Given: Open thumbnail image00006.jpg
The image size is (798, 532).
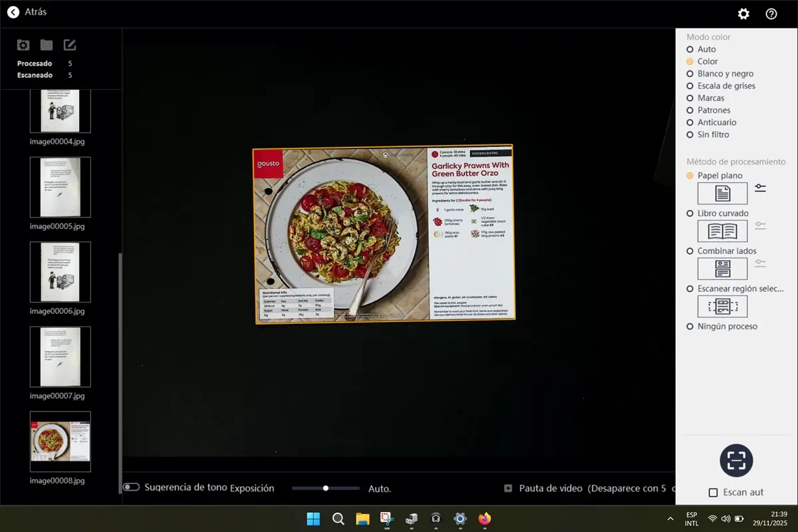Looking at the screenshot, I should point(61,272).
